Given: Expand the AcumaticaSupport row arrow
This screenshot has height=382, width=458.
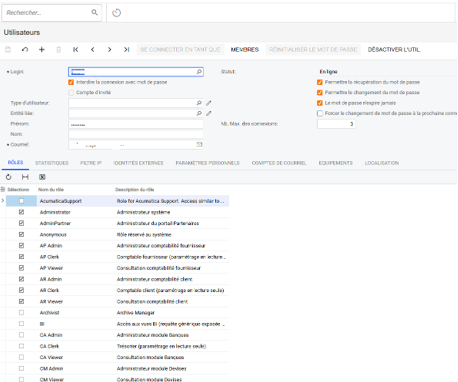Looking at the screenshot, I should [3, 201].
